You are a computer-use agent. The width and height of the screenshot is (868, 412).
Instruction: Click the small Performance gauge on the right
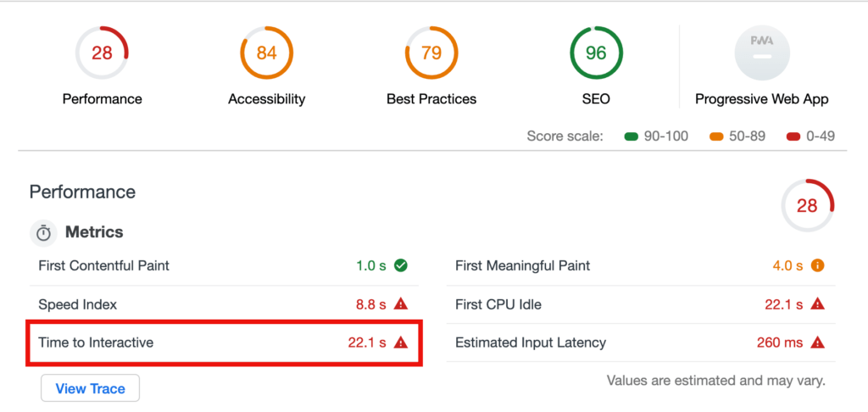coord(807,205)
